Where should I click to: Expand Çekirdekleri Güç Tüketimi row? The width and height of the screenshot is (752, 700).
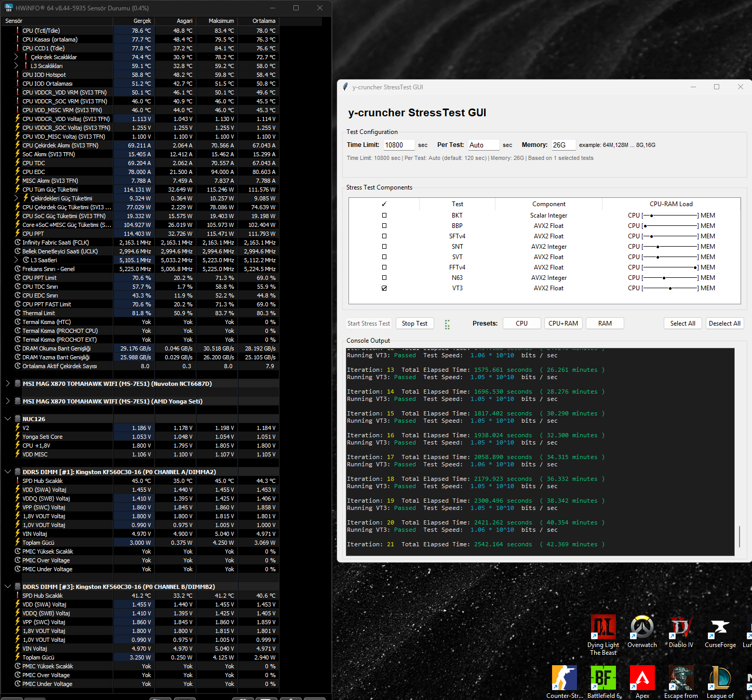16,198
